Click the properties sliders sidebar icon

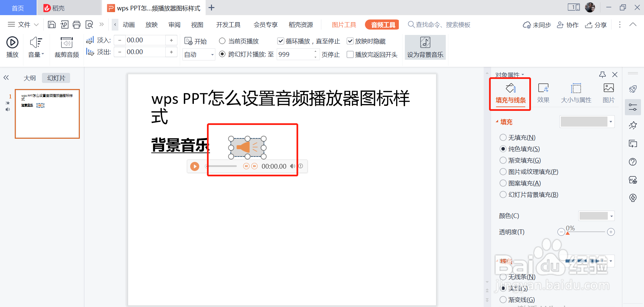633,107
